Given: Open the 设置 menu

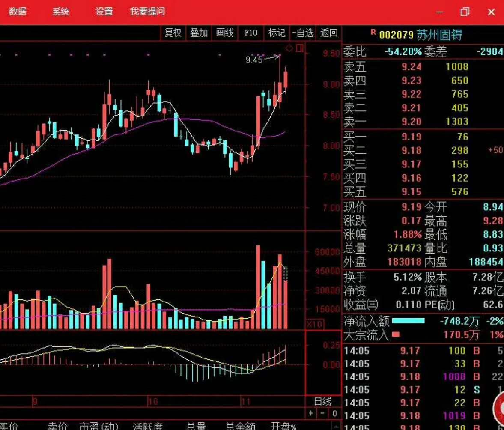Looking at the screenshot, I should pyautogui.click(x=104, y=12).
